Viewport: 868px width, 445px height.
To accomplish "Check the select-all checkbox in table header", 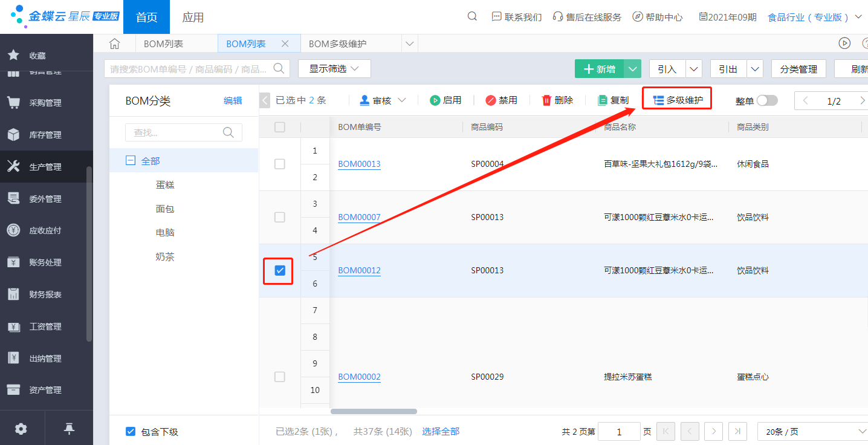I will tap(279, 126).
